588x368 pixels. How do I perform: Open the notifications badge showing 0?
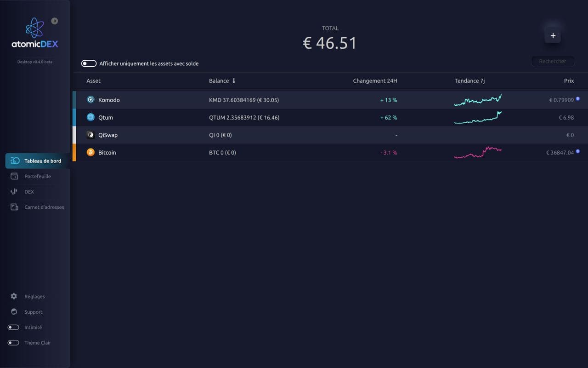tap(55, 21)
